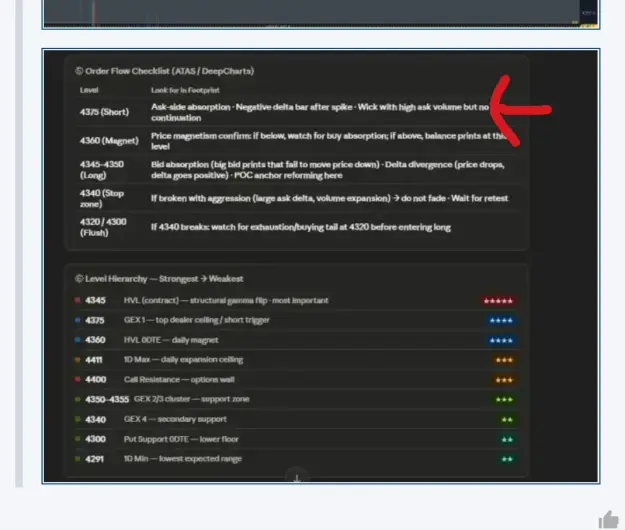This screenshot has width=625, height=530.
Task: Select the '4340 (Stop zone)' level cell
Action: point(102,198)
